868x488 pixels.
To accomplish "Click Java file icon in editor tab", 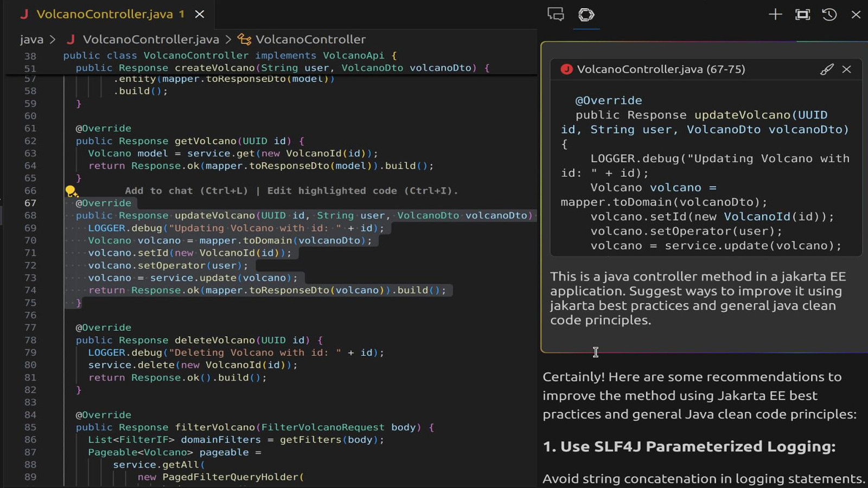I will tap(24, 14).
